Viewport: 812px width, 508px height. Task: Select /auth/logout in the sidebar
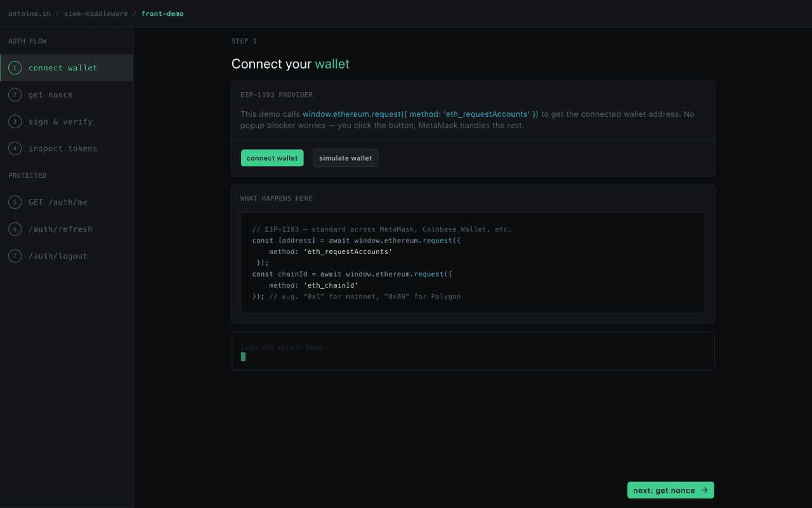(57, 255)
